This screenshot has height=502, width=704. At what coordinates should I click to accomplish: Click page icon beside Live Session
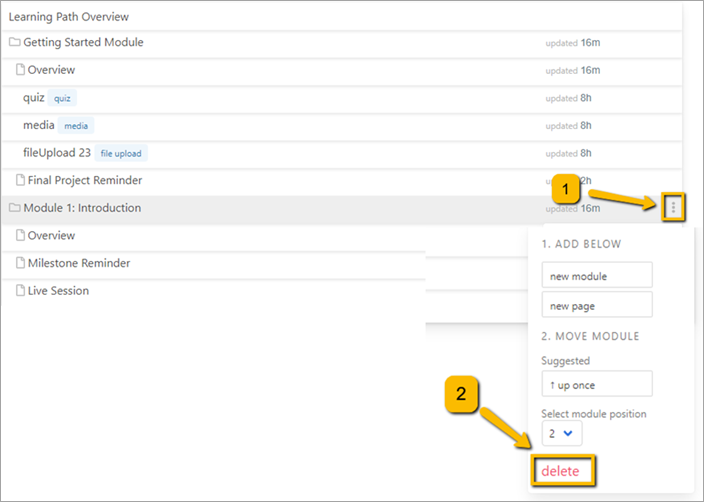(20, 291)
